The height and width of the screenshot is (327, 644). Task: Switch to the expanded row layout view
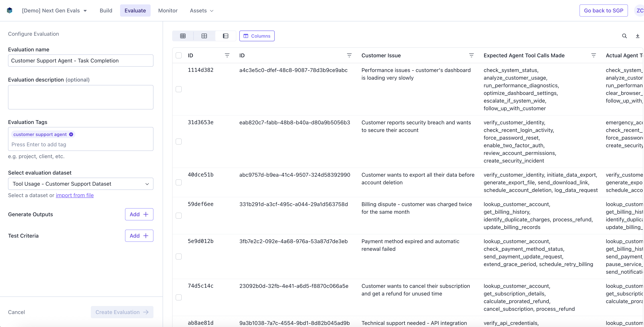click(225, 36)
